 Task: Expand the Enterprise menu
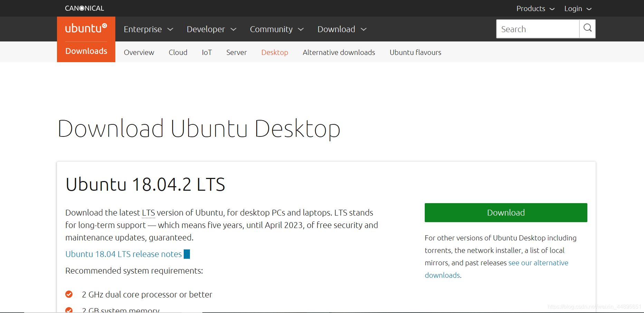(x=148, y=29)
